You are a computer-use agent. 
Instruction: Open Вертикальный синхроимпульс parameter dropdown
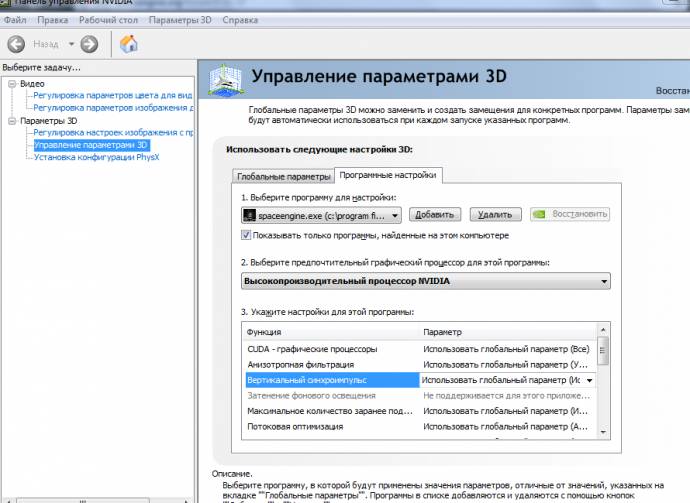coord(589,380)
